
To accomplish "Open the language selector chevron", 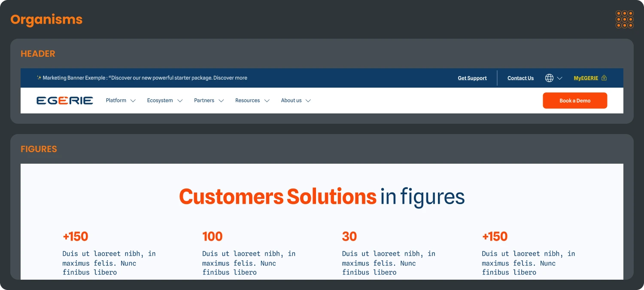I will point(559,78).
